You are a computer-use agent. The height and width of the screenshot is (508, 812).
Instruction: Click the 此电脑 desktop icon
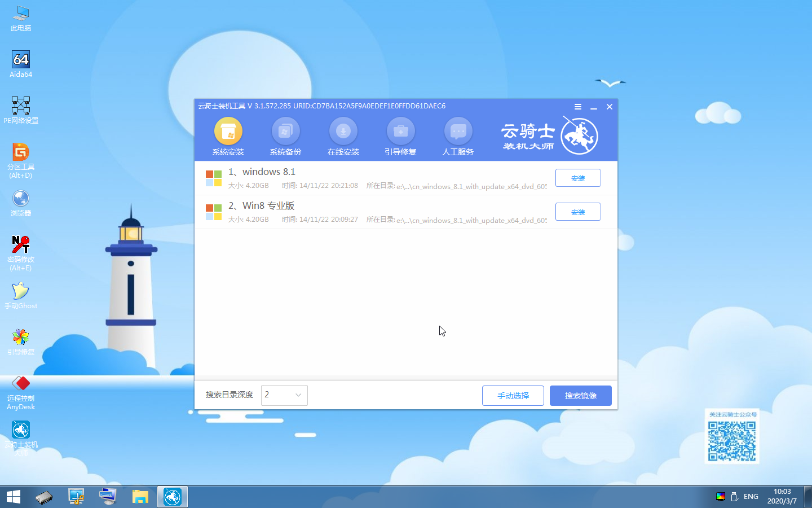click(x=21, y=18)
